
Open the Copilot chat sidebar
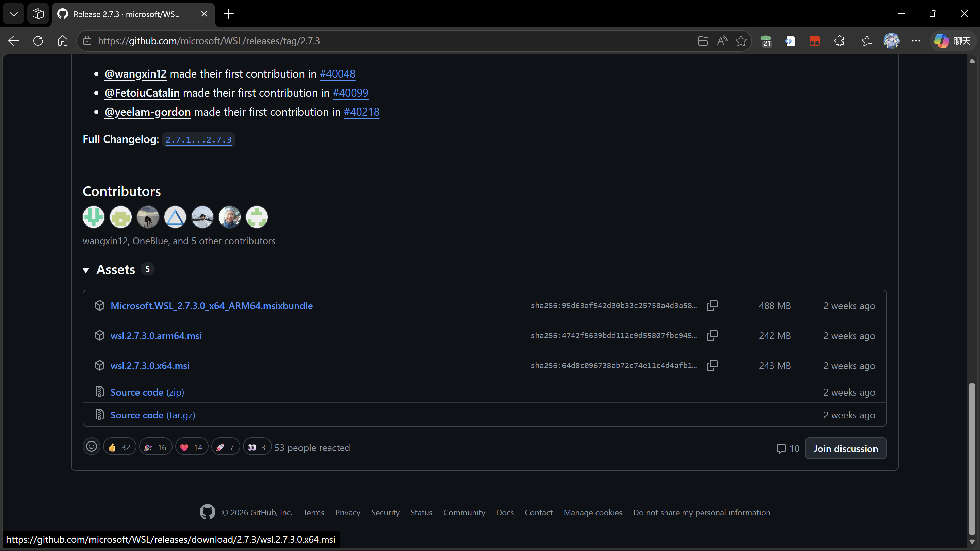coord(953,41)
